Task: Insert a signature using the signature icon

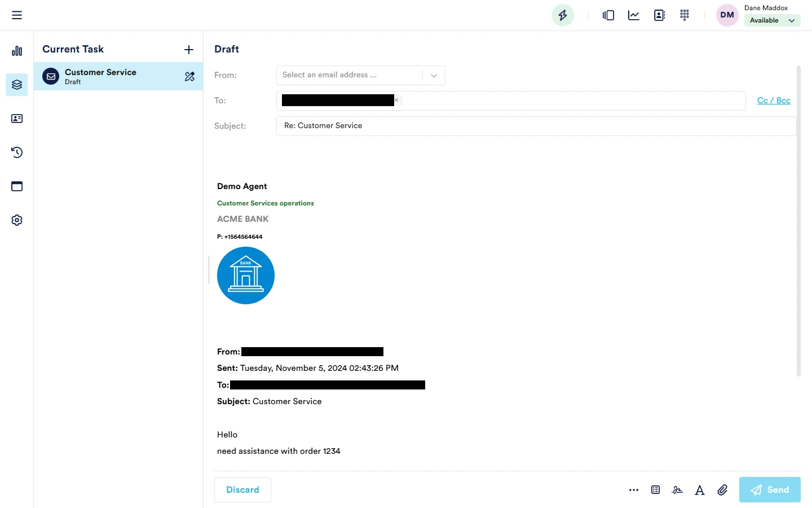Action: pyautogui.click(x=677, y=490)
